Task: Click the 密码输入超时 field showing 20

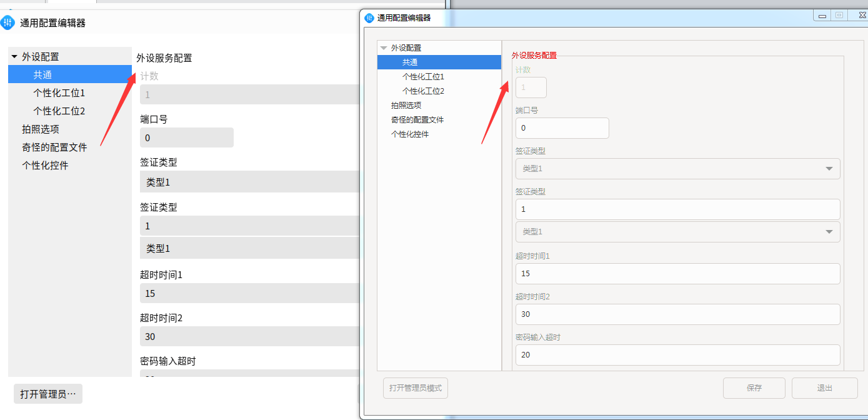Action: click(x=677, y=355)
